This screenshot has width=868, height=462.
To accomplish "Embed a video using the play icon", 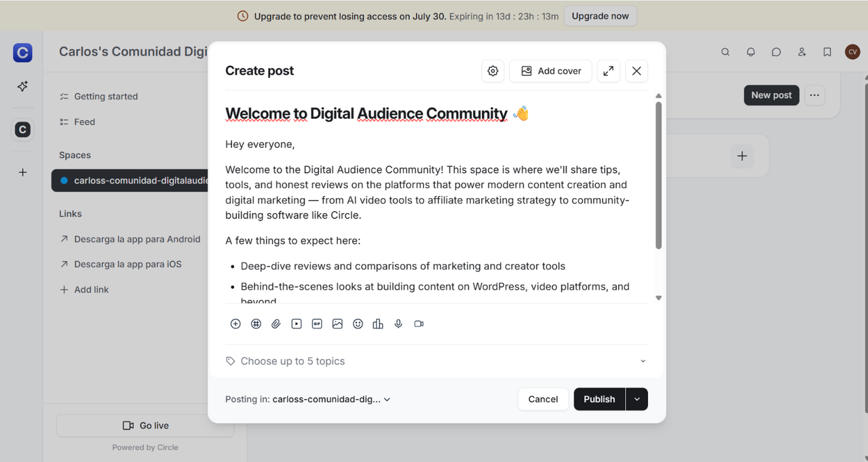I will point(297,324).
